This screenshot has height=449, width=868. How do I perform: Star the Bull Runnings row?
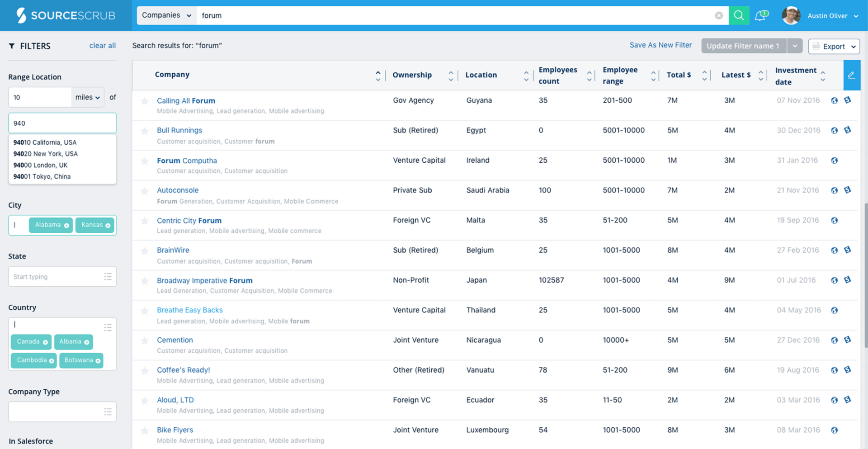[145, 131]
